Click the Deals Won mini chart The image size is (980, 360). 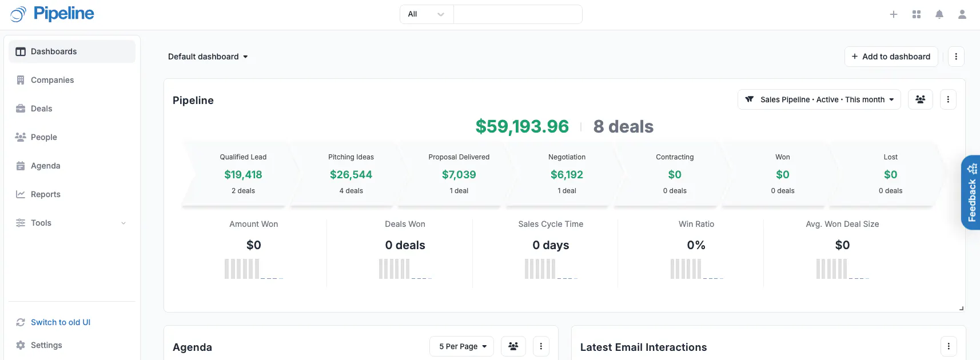point(405,269)
